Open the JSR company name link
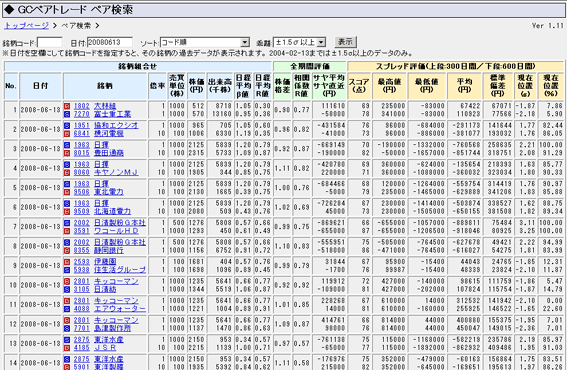Image resolution: width=567 pixels, height=370 pixels. pyautogui.click(x=105, y=348)
